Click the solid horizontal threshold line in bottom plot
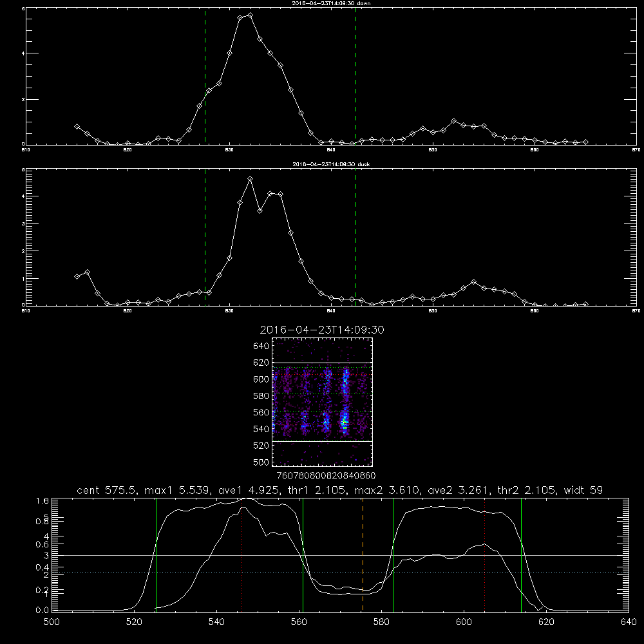Screen dimensions: 644x644 coord(340,555)
